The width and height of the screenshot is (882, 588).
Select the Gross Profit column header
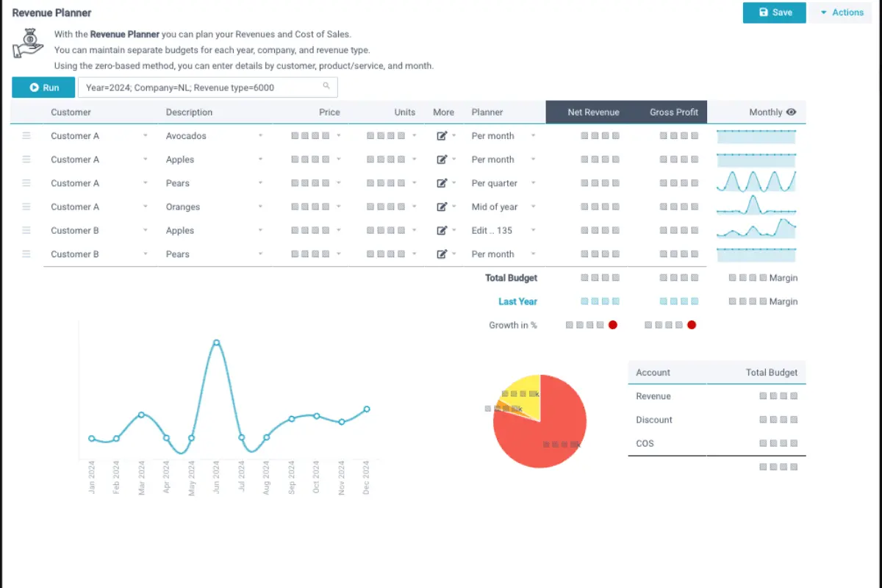[x=673, y=112]
